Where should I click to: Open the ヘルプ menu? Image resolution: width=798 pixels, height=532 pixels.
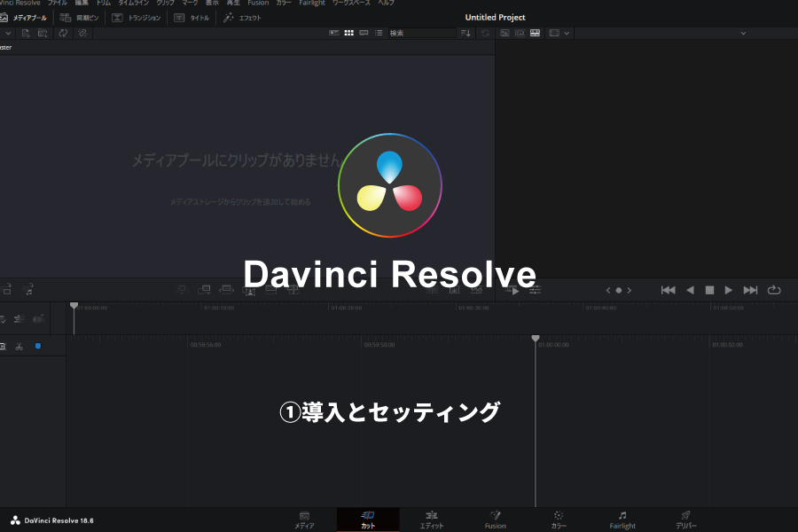coord(386,3)
